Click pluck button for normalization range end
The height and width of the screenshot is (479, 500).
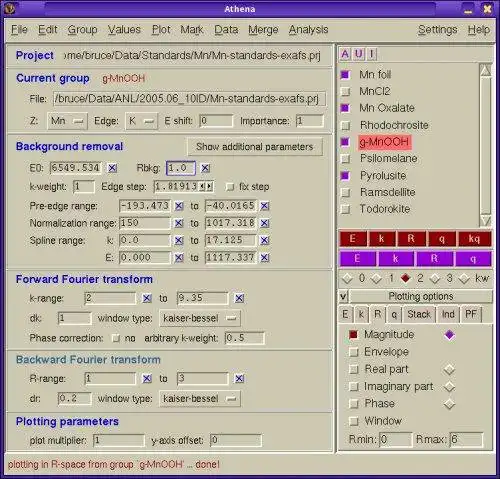click(x=265, y=223)
